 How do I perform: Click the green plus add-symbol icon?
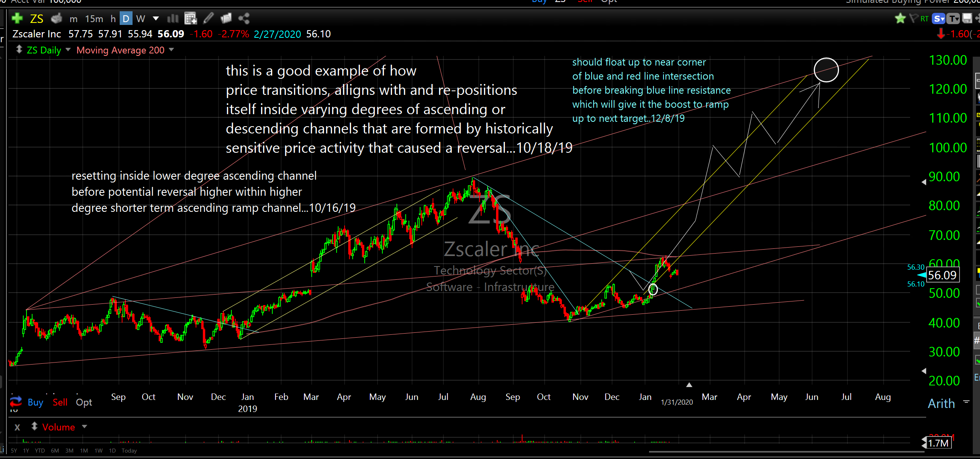point(17,18)
